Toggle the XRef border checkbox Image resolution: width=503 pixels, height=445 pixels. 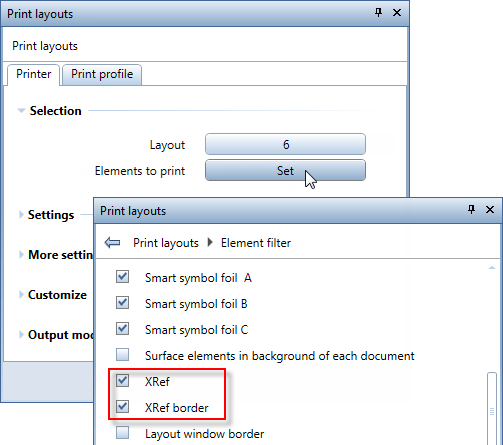click(x=122, y=407)
